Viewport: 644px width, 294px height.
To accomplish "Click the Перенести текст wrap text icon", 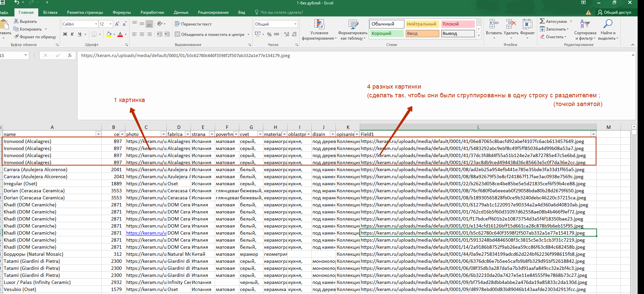I will tap(178, 24).
